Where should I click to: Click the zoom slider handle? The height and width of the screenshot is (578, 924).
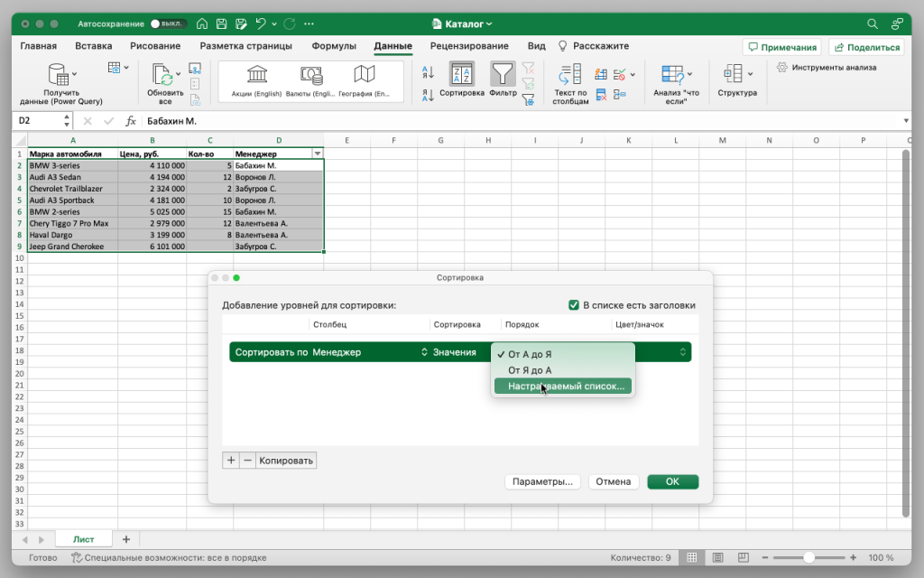(x=808, y=557)
